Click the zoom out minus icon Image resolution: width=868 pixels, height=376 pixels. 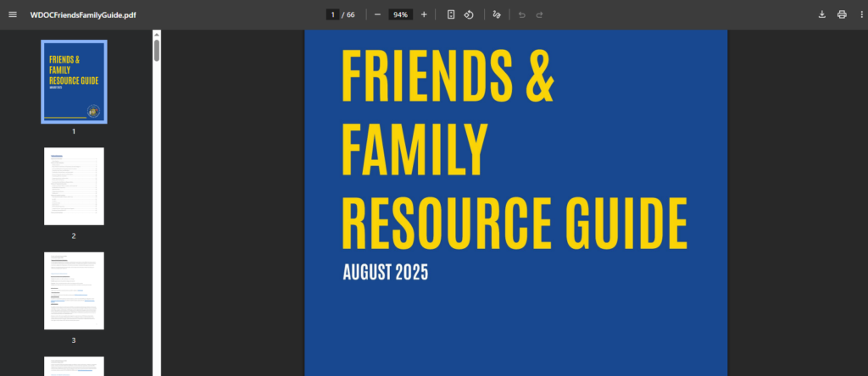tap(377, 14)
